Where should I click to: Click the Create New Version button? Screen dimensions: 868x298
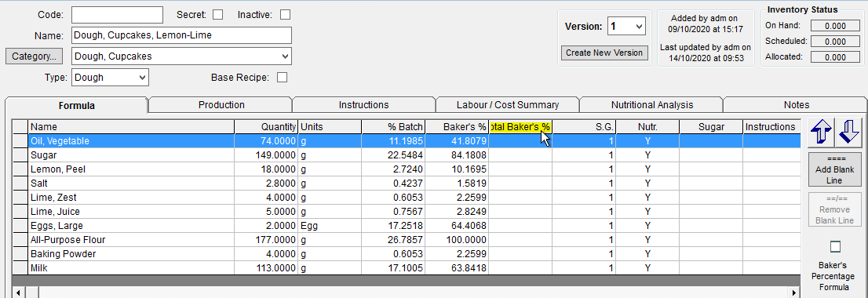pyautogui.click(x=604, y=53)
